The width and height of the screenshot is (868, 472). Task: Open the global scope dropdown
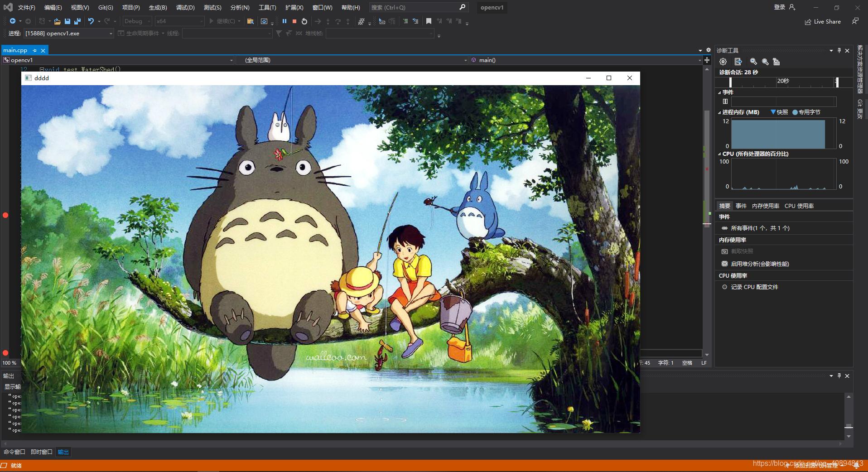point(352,60)
